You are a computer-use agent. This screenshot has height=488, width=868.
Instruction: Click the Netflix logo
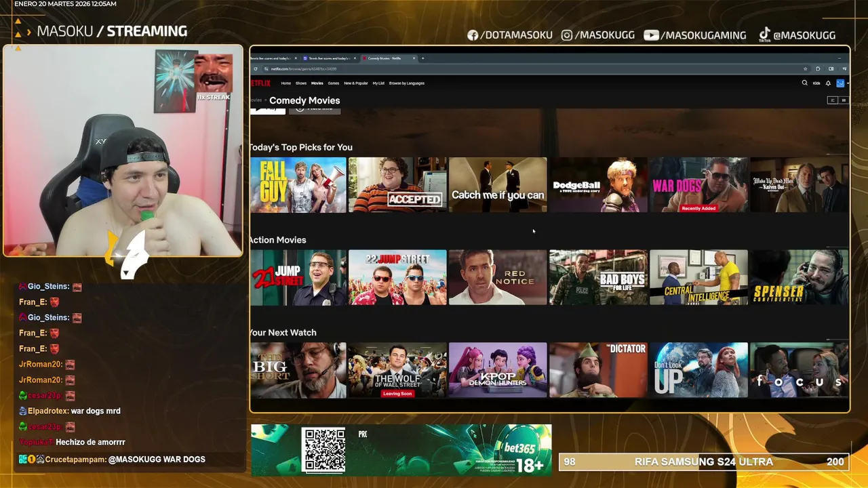click(260, 83)
